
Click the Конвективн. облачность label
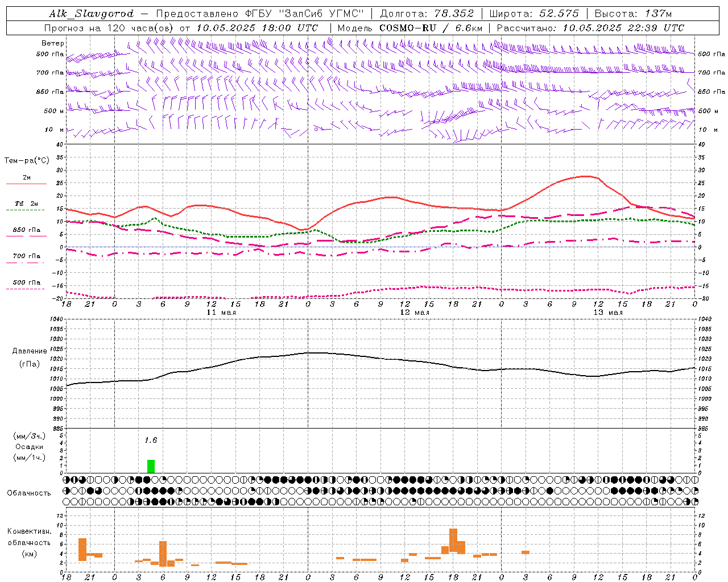(x=30, y=537)
